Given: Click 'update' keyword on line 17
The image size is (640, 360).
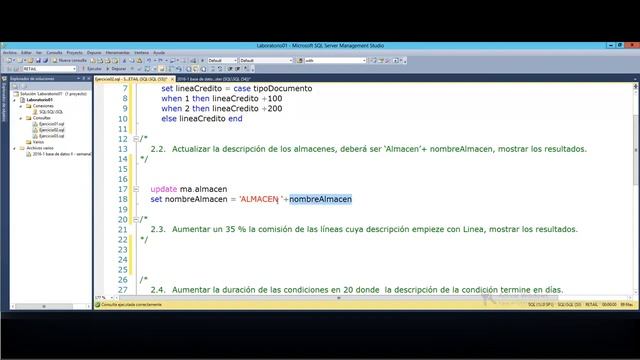Looking at the screenshot, I should click(164, 189).
